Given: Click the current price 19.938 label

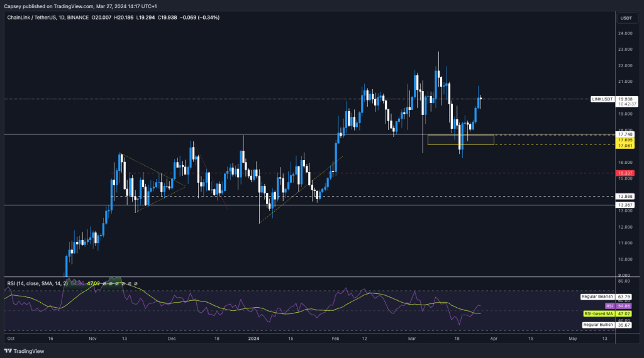Looking at the screenshot, I should 626,99.
